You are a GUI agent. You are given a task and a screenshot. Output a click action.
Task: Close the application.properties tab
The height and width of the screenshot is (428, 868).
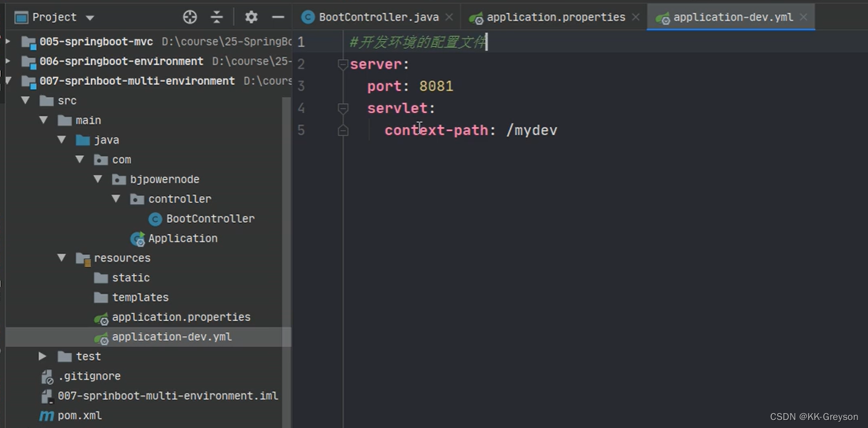tap(635, 17)
